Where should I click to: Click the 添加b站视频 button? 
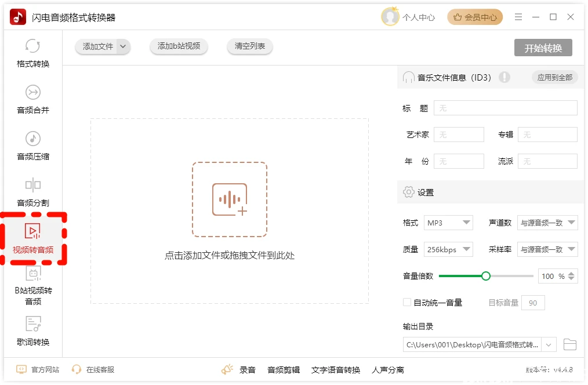tap(179, 46)
